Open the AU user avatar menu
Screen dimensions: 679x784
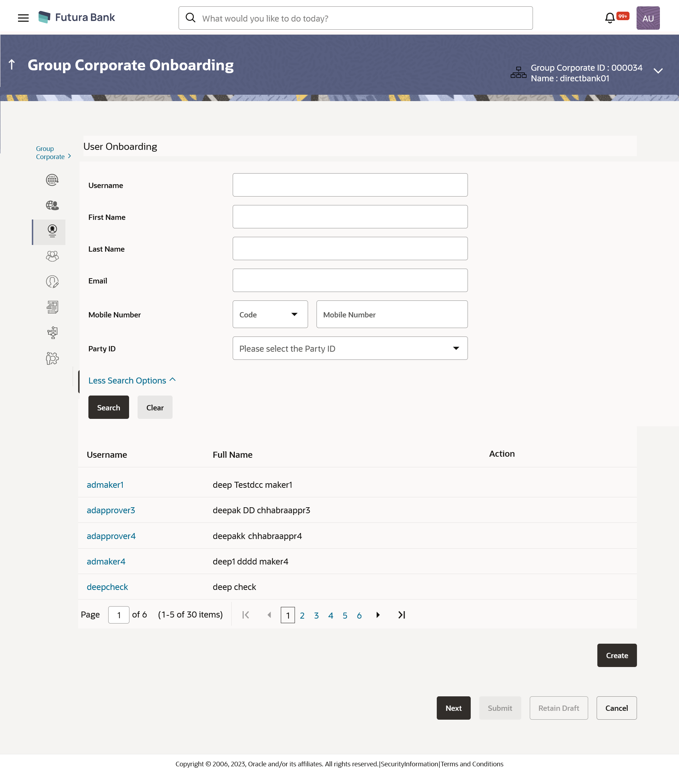(648, 18)
